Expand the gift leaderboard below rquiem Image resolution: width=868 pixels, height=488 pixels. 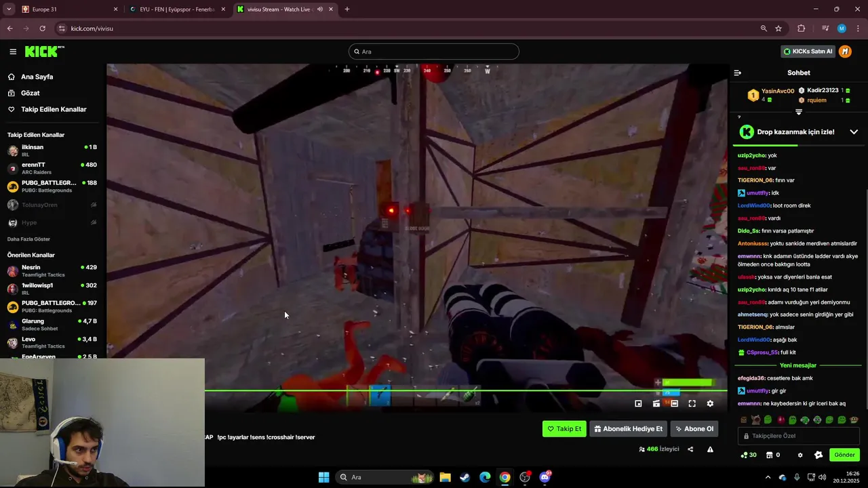click(x=799, y=112)
